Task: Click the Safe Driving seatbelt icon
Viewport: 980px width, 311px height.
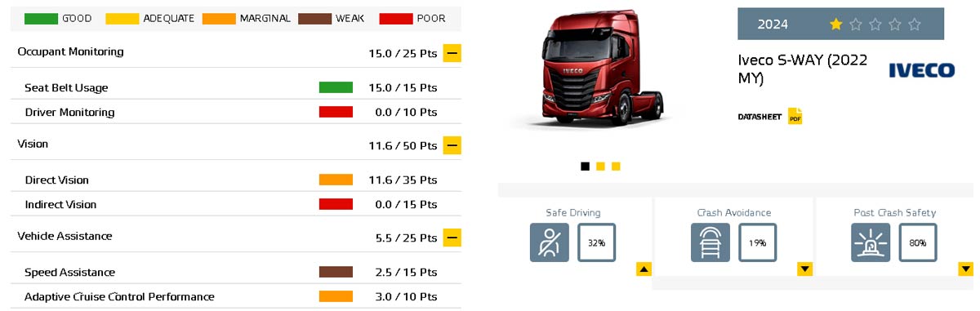Action: coord(549,242)
